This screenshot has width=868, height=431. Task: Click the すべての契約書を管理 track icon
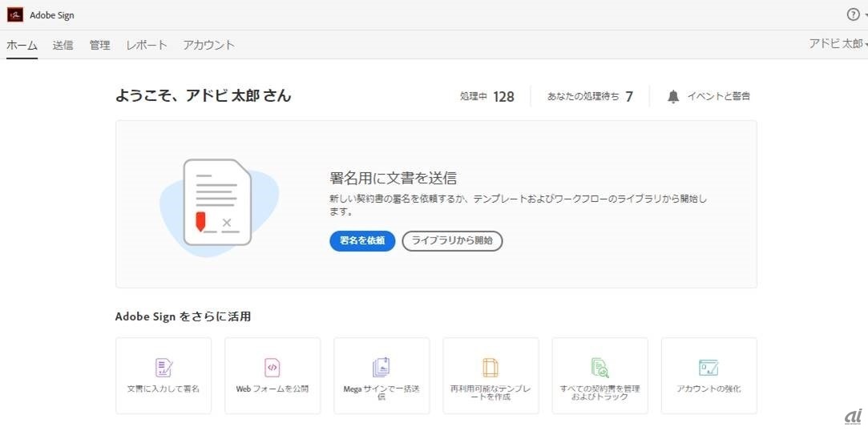click(600, 368)
